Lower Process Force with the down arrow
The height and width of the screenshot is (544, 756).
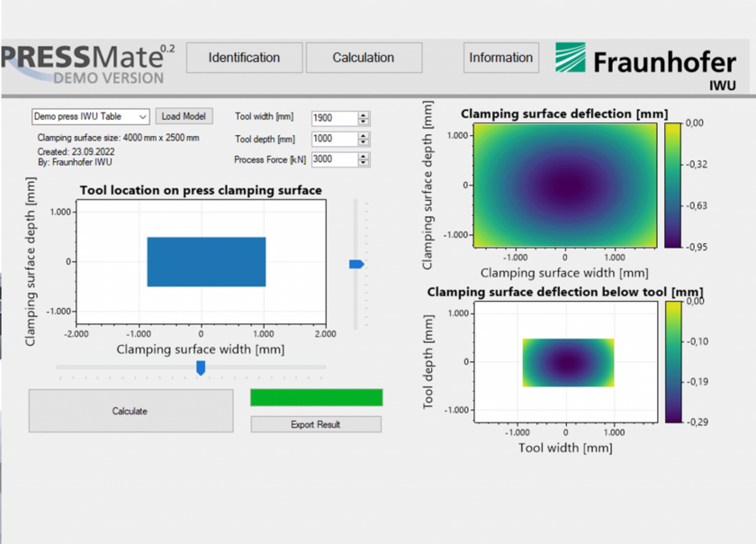(364, 163)
